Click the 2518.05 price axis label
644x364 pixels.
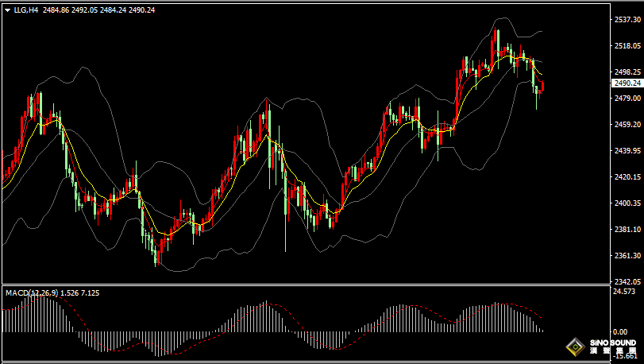click(627, 46)
